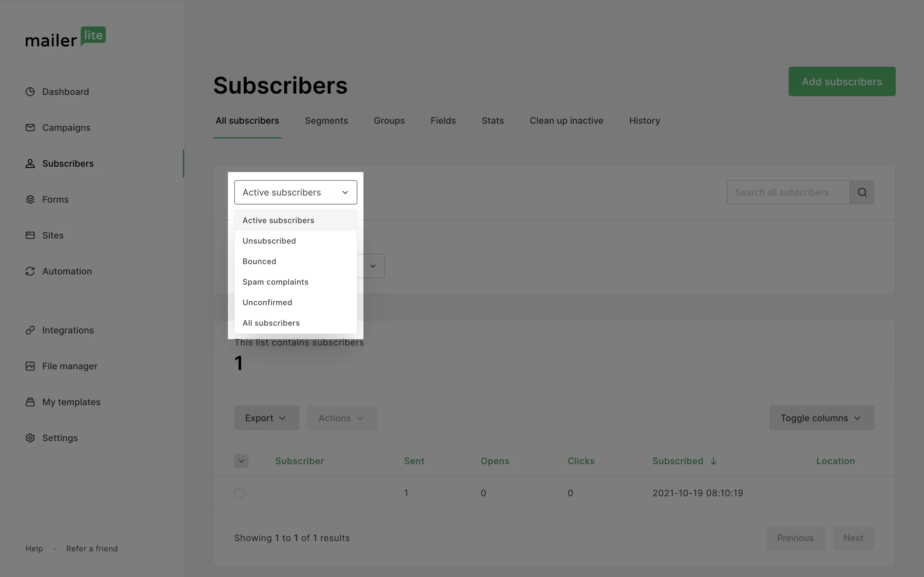
Task: Switch to the Segments tab
Action: click(x=326, y=121)
